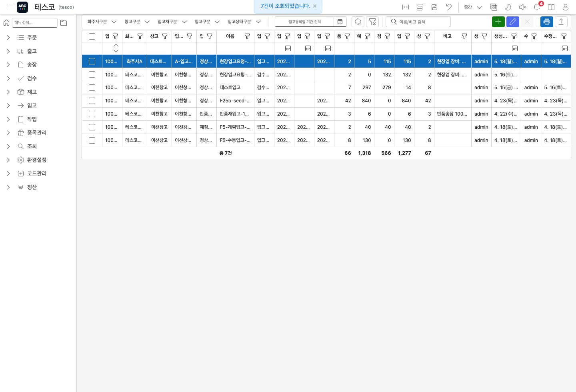Open the 화주사구분 dropdown
Viewport: 576px width, 392px height.
point(102,22)
